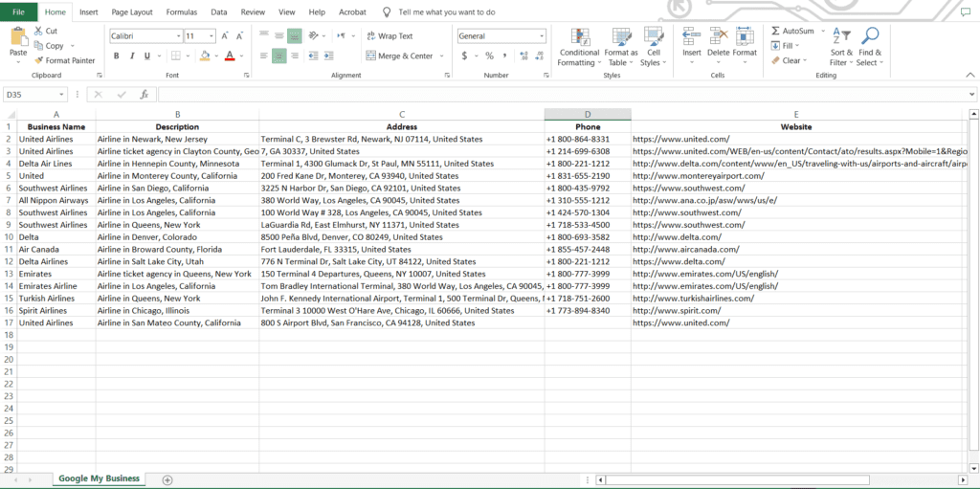Open the Name Box dropdown arrow

[x=61, y=95]
